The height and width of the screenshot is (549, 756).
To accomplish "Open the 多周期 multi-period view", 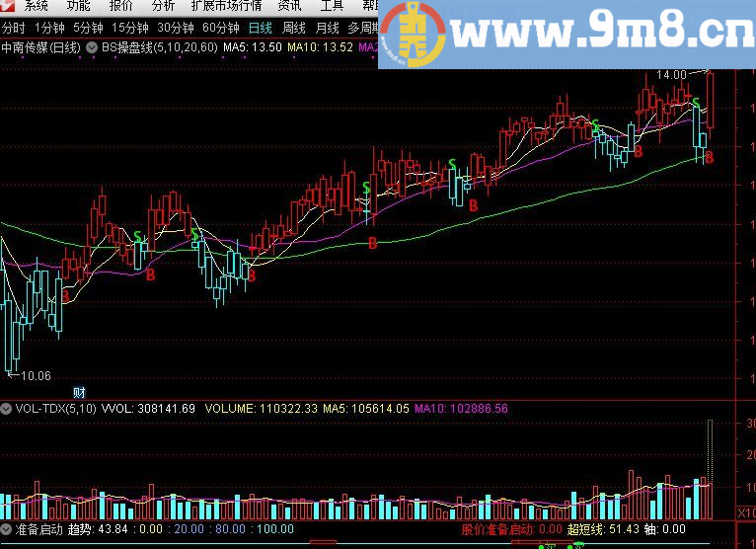I will (x=363, y=28).
